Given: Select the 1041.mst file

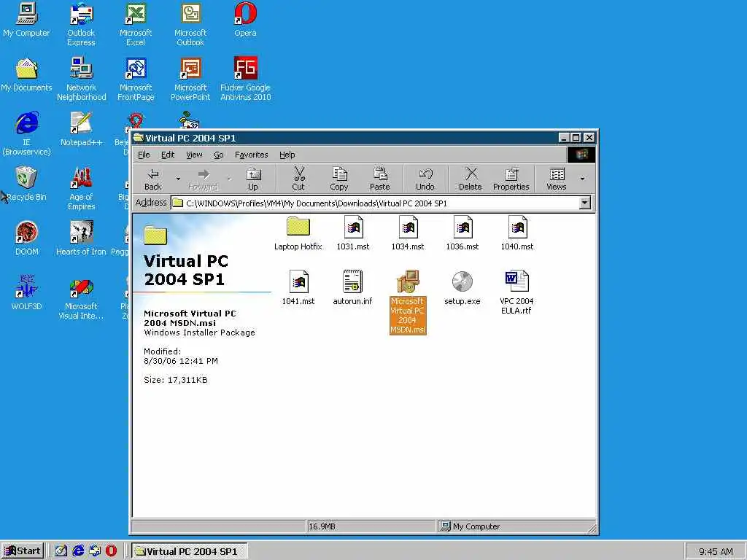Looking at the screenshot, I should pyautogui.click(x=298, y=287).
